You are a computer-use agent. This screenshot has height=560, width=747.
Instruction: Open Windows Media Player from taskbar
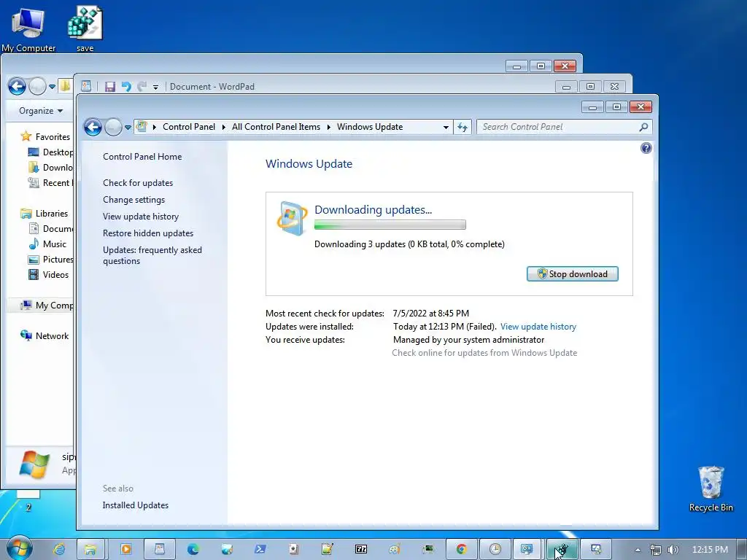tap(125, 549)
